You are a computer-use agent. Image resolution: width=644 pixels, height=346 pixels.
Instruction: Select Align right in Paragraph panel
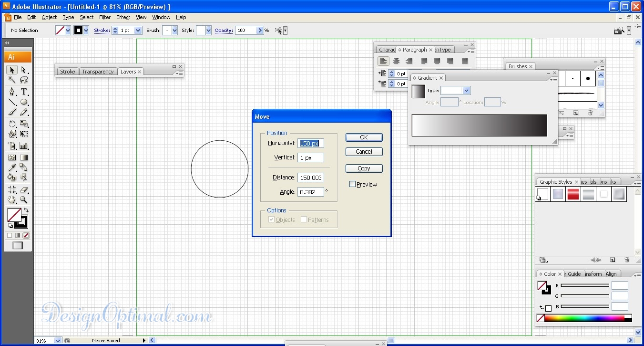click(x=409, y=61)
